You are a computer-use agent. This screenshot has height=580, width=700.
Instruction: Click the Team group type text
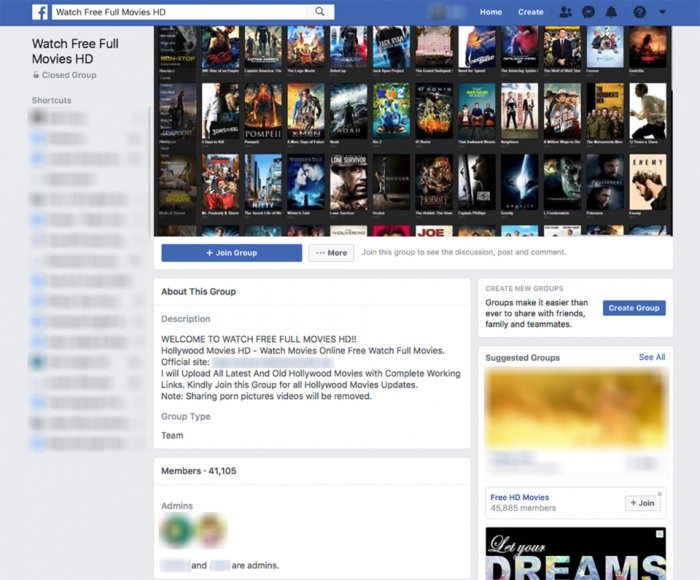[x=172, y=435]
